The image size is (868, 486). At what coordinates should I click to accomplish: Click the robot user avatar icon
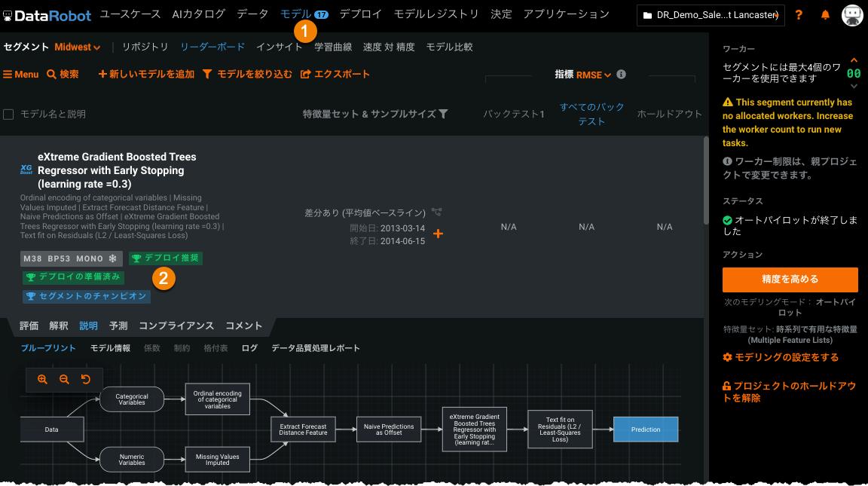tap(852, 15)
